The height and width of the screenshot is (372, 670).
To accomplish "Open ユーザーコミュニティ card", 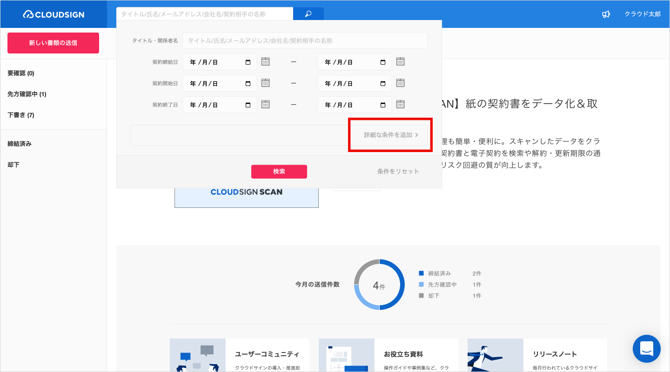I will click(x=240, y=355).
